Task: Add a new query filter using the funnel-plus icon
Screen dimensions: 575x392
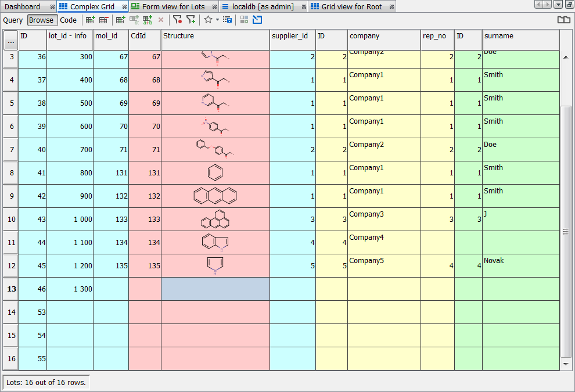Action: (x=191, y=20)
